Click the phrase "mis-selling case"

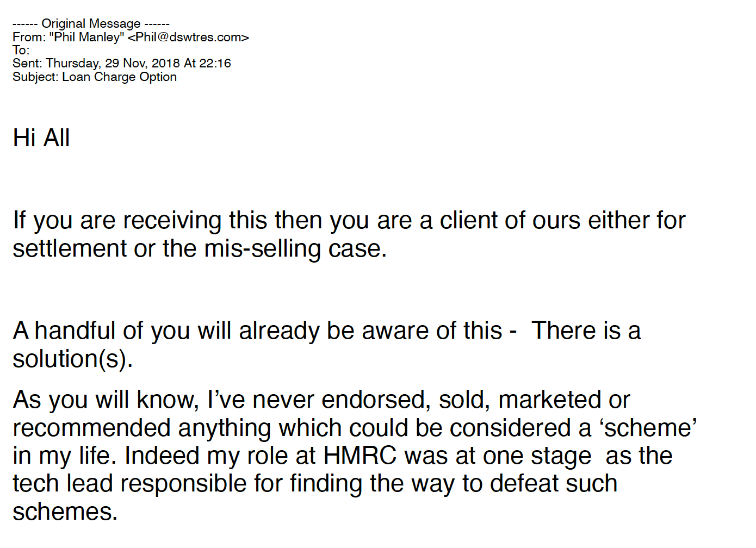[295, 249]
